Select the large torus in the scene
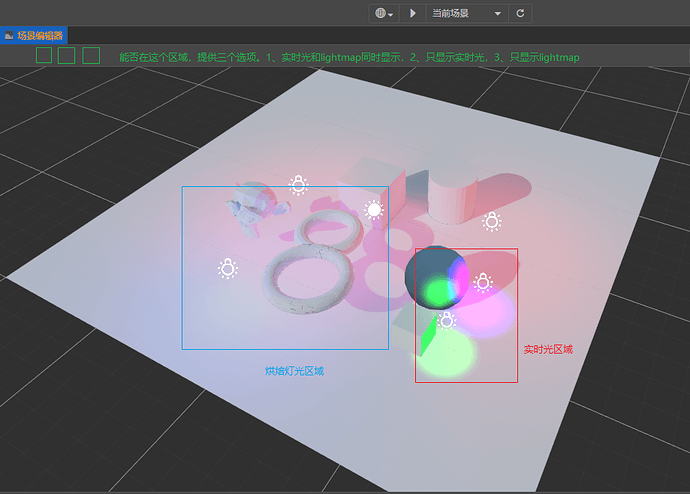This screenshot has height=494, width=690. click(x=308, y=279)
